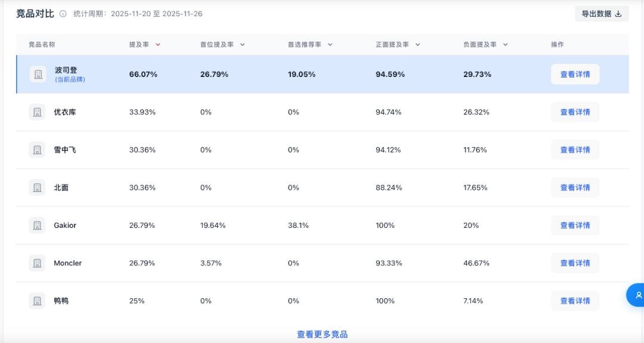Open 查看详情 for 北面
644x343 pixels.
(x=575, y=188)
